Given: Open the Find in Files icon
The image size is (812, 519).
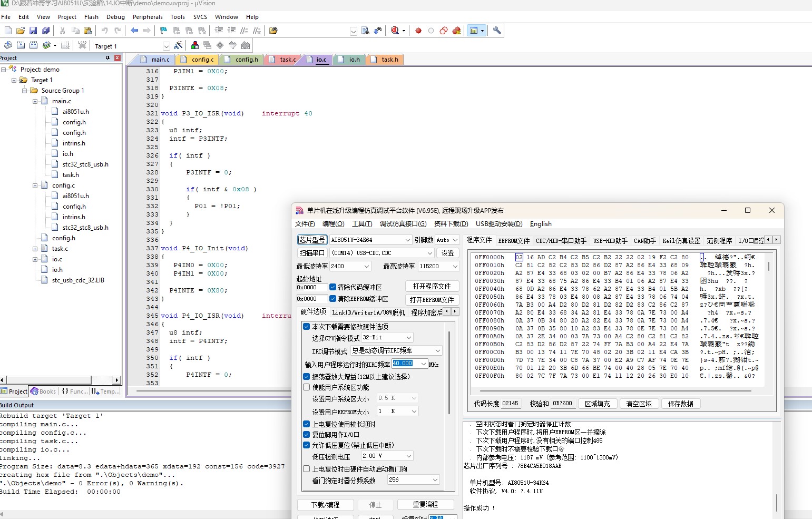Looking at the screenshot, I should (x=273, y=31).
